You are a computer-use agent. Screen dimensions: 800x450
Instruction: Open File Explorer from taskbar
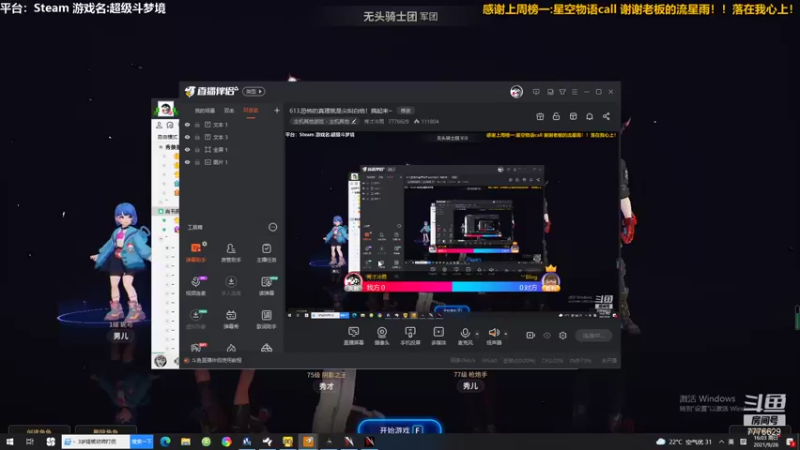(x=186, y=442)
